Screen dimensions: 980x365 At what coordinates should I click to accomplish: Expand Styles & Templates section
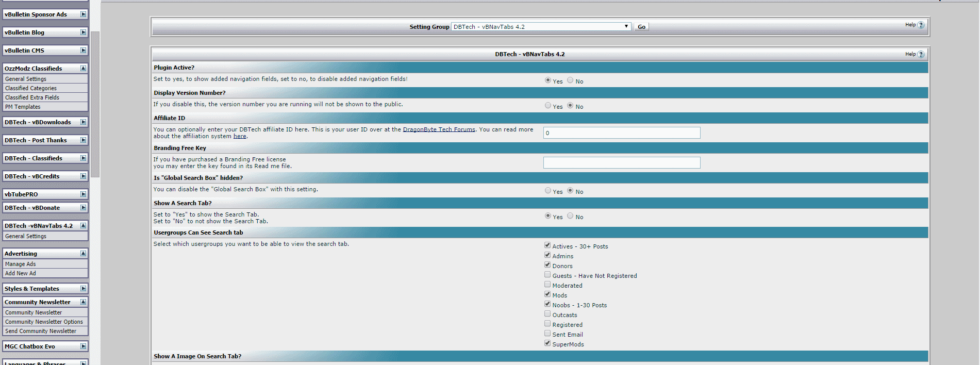[x=83, y=289]
